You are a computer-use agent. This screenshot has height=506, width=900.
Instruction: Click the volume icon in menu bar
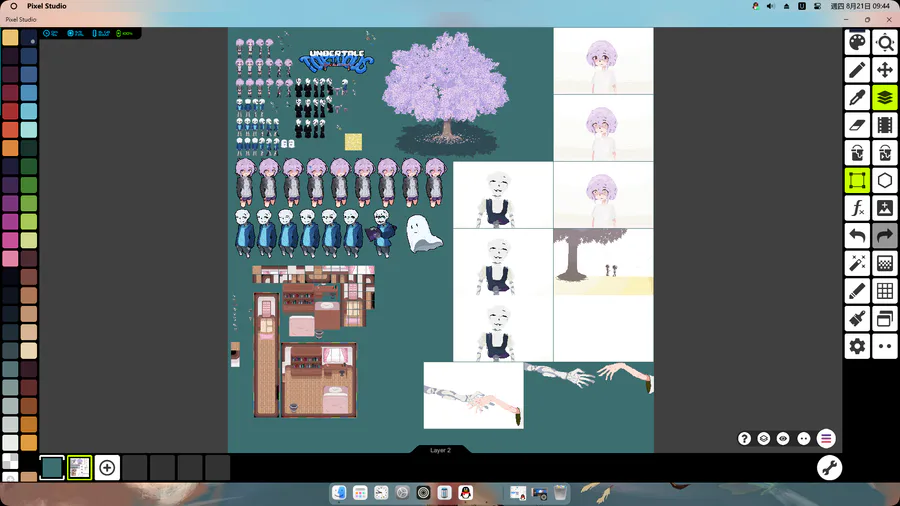(771, 6)
